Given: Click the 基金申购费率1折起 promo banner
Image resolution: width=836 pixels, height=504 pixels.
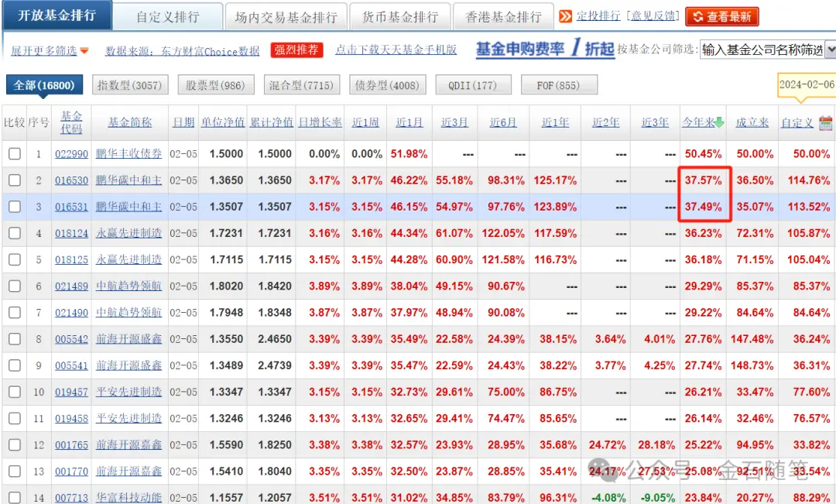Looking at the screenshot, I should (544, 50).
